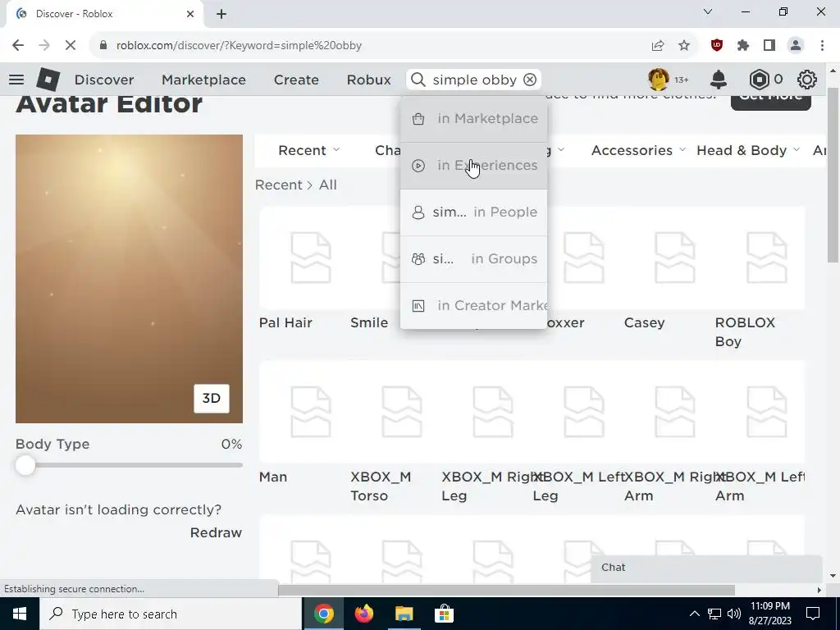
Task: Close the Discover - Roblox tab
Action: [190, 14]
